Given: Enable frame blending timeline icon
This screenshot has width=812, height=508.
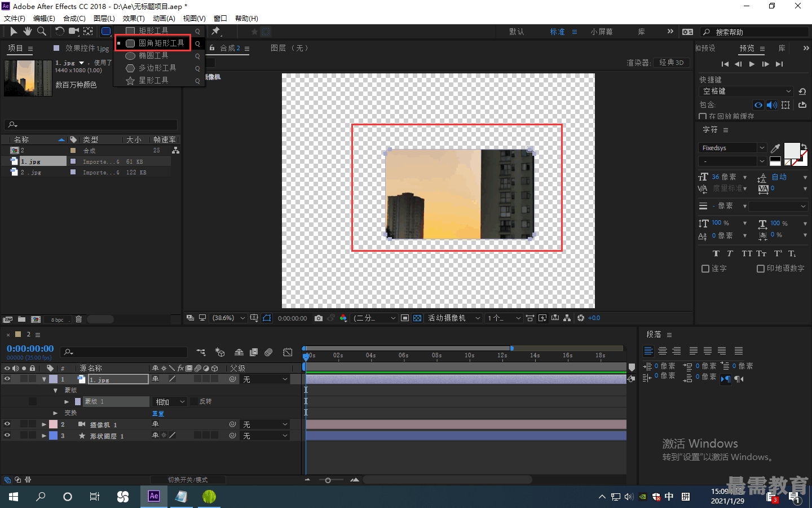Looking at the screenshot, I should 254,352.
